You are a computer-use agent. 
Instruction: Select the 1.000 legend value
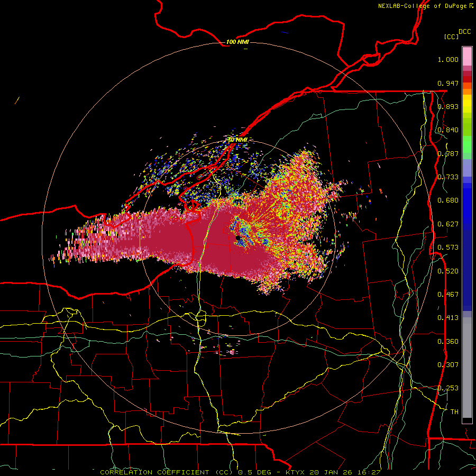(x=448, y=59)
